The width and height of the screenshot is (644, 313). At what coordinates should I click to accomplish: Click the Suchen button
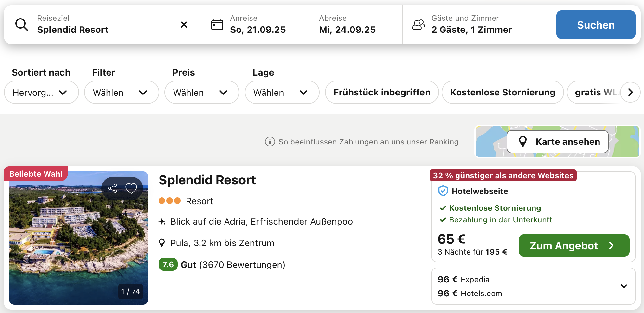pyautogui.click(x=596, y=25)
